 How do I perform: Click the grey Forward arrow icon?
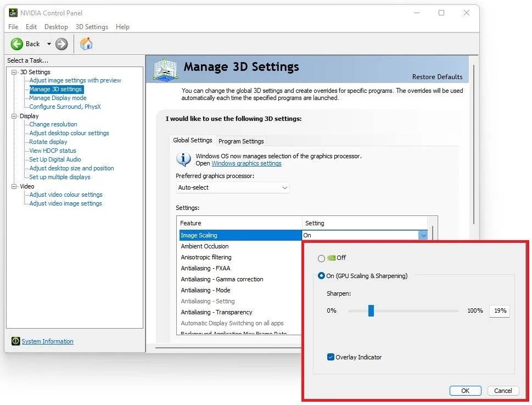pos(61,44)
